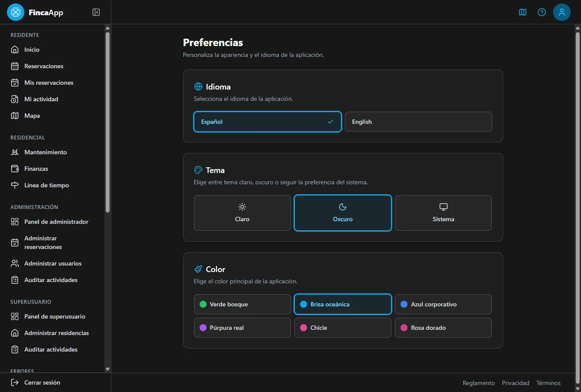Select Español language option
This screenshot has width=581, height=392.
(x=267, y=122)
